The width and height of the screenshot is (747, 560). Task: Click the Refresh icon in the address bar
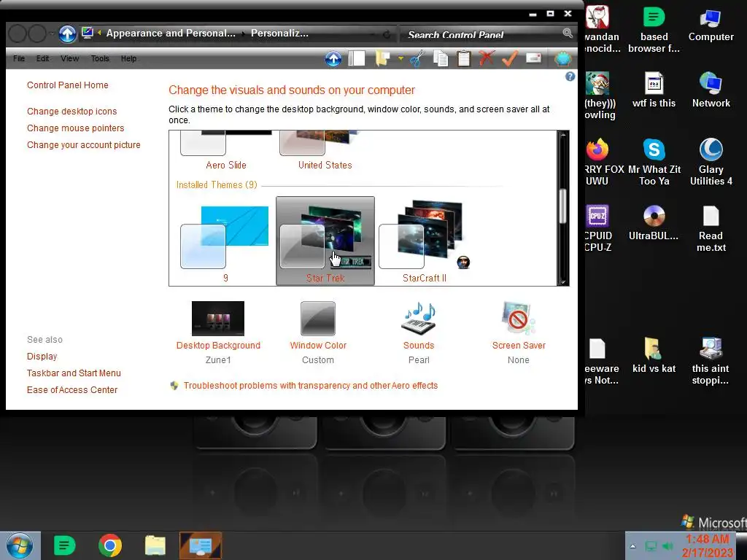387,34
